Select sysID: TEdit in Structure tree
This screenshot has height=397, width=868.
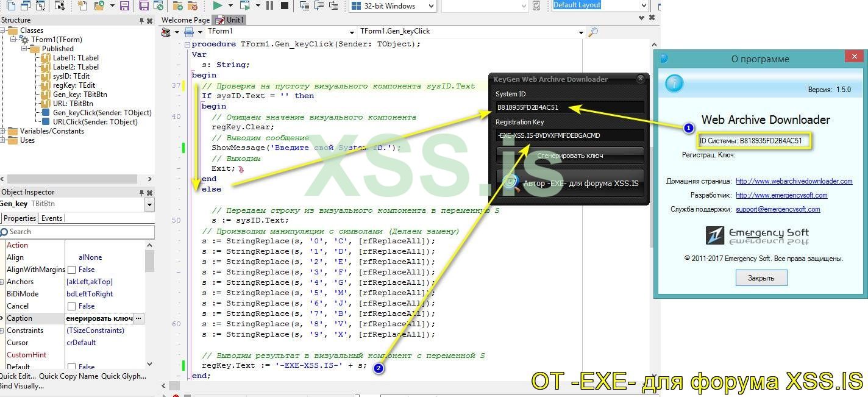tap(71, 76)
